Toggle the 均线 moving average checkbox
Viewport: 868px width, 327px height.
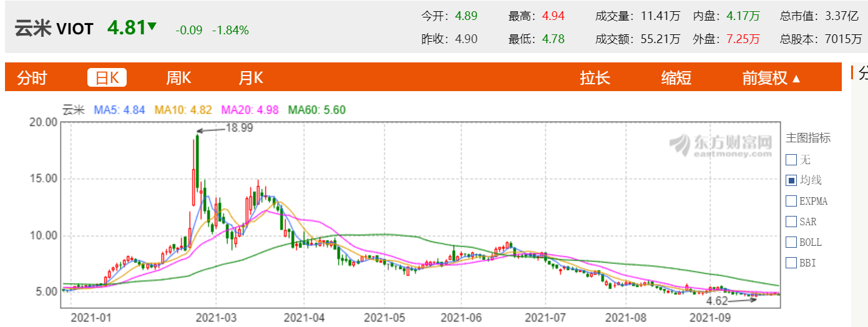click(x=791, y=180)
